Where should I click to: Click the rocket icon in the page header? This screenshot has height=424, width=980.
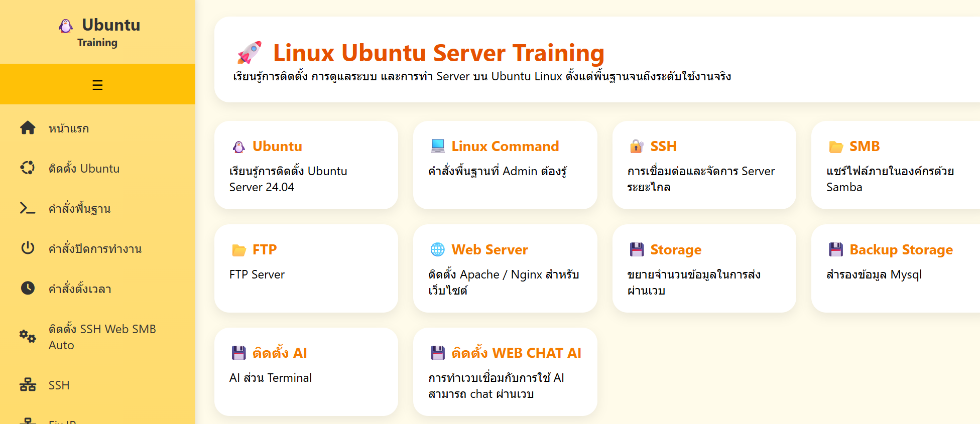click(x=250, y=53)
